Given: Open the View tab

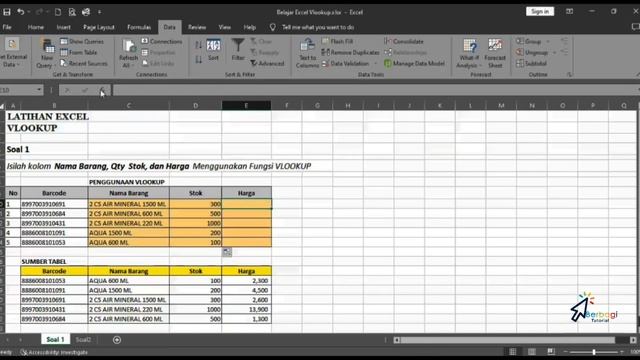Looking at the screenshot, I should click(x=224, y=27).
